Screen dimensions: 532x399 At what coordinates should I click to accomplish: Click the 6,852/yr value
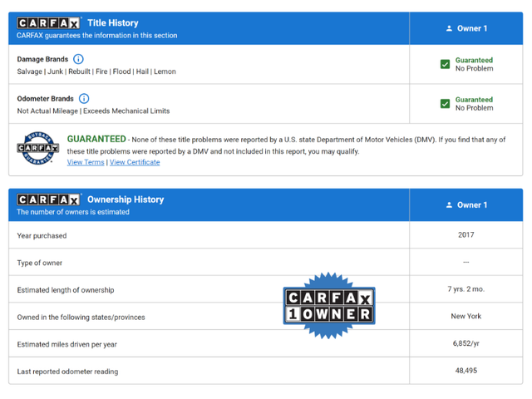tap(466, 343)
